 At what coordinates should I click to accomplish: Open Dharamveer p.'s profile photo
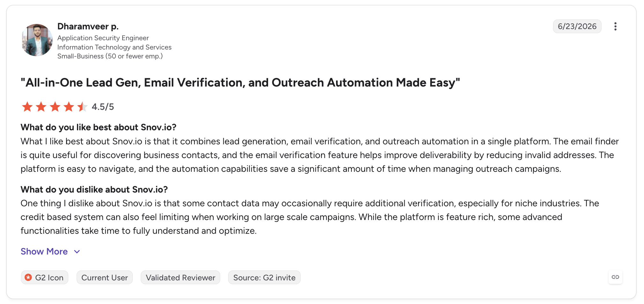37,40
